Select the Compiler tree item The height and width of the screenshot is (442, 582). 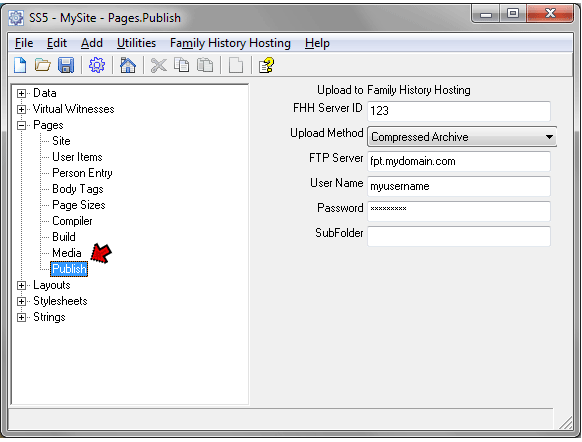click(72, 221)
